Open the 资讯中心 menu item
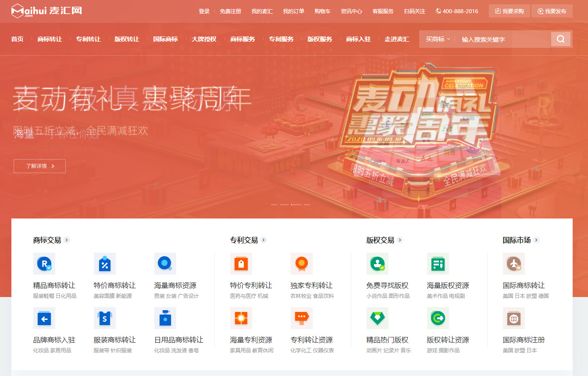The width and height of the screenshot is (588, 376). coord(351,11)
